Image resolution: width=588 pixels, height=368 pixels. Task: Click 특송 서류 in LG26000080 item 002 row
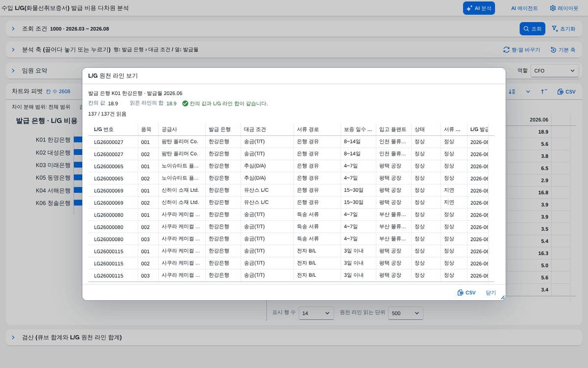[308, 227]
